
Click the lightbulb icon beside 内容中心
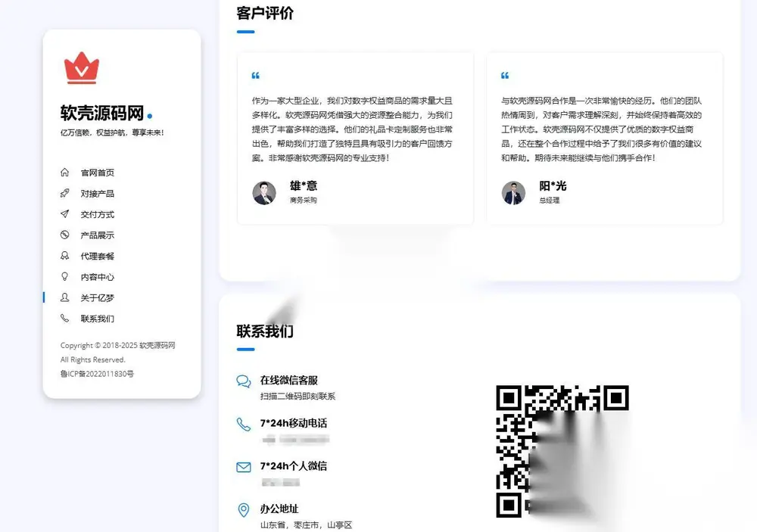coord(64,277)
